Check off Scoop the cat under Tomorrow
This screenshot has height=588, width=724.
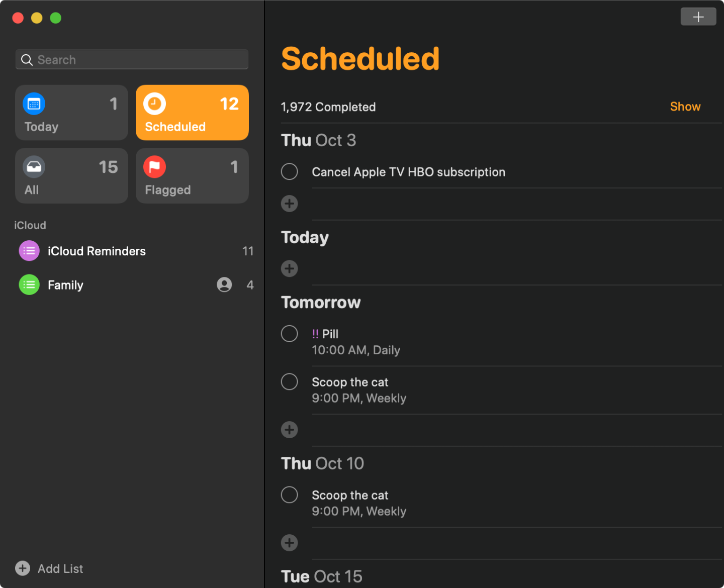[289, 382]
